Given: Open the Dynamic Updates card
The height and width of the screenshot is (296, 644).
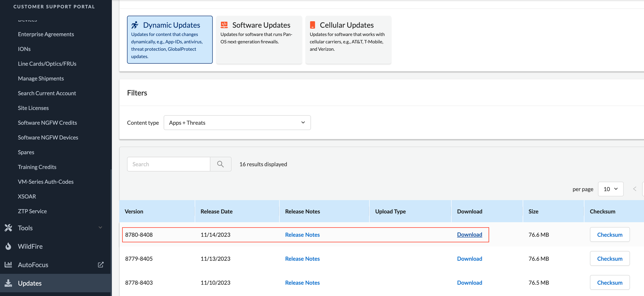Looking at the screenshot, I should coord(170,40).
